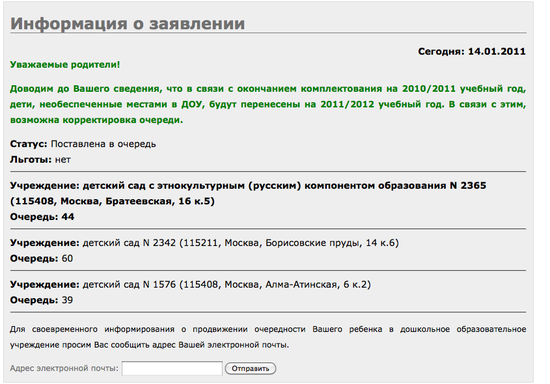Click the status line Поставлена в очередь
The width and height of the screenshot is (550, 384).
83,144
